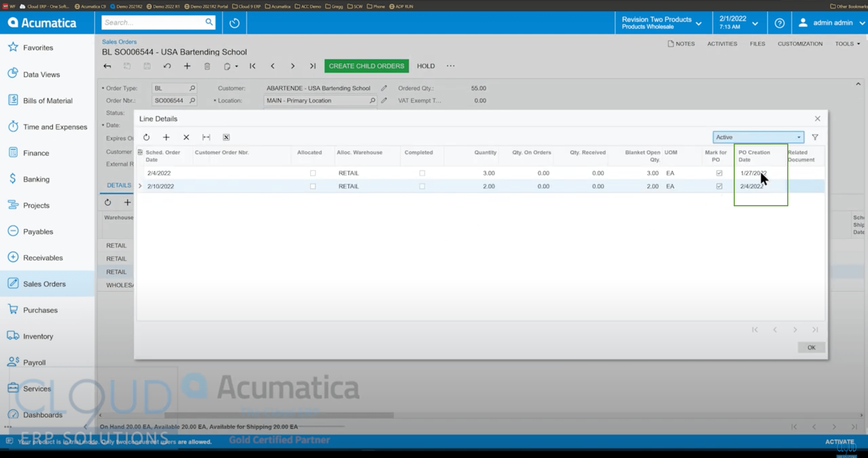Switch to the Details tab
The image size is (868, 458).
[x=119, y=185]
